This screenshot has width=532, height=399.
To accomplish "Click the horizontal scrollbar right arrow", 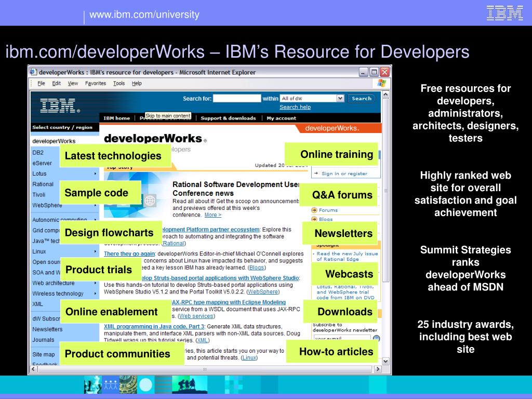I will pos(378,369).
